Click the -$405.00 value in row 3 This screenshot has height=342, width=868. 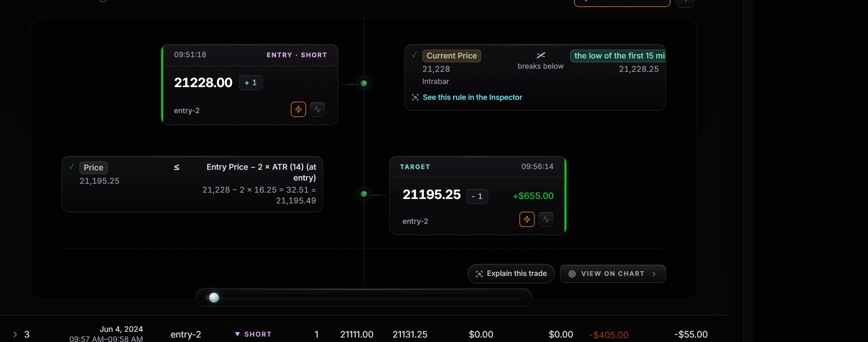coord(609,335)
